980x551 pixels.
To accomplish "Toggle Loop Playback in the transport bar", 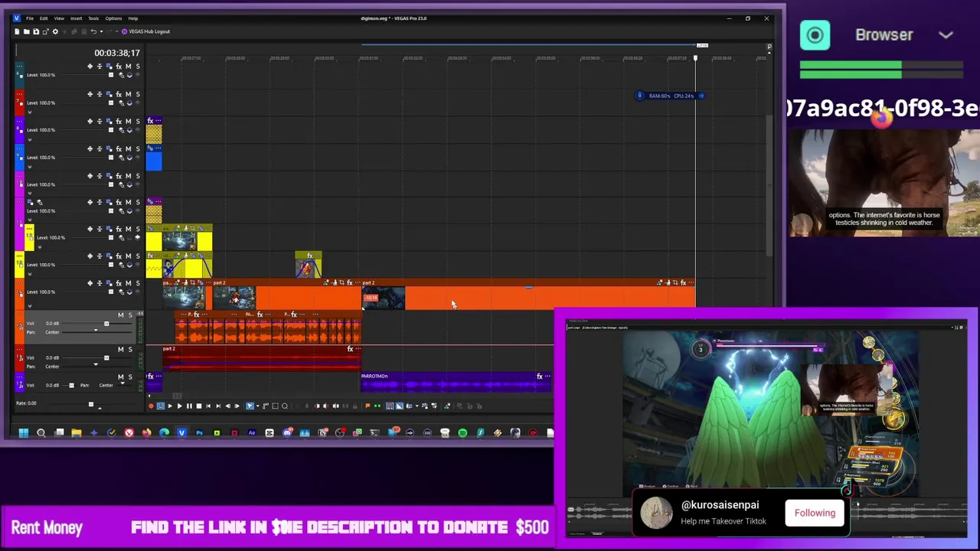I will [x=161, y=406].
